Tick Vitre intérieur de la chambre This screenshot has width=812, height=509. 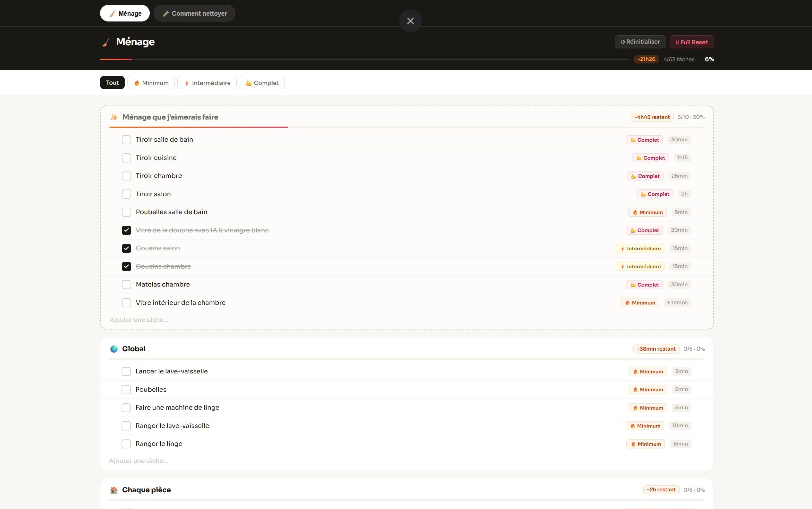[126, 303]
